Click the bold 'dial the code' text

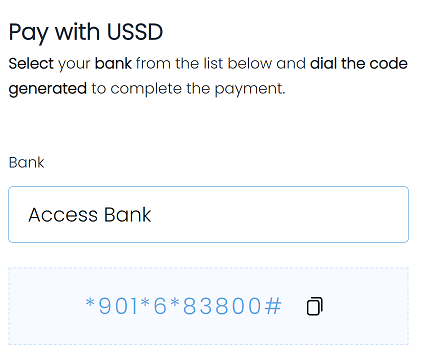(359, 63)
